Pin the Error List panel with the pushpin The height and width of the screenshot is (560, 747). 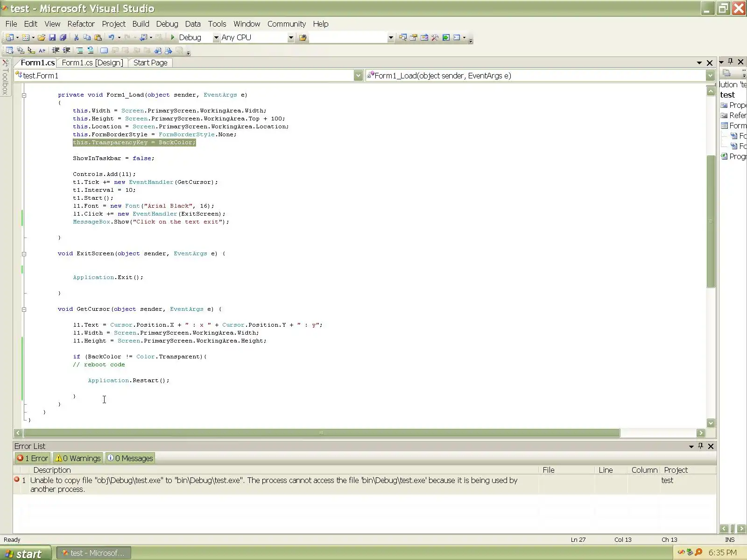700,446
